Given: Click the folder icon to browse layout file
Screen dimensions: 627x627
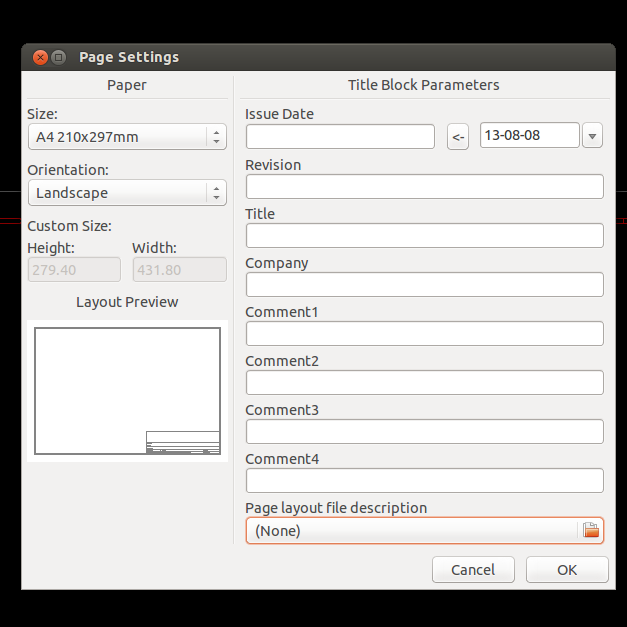Looking at the screenshot, I should coord(591,531).
